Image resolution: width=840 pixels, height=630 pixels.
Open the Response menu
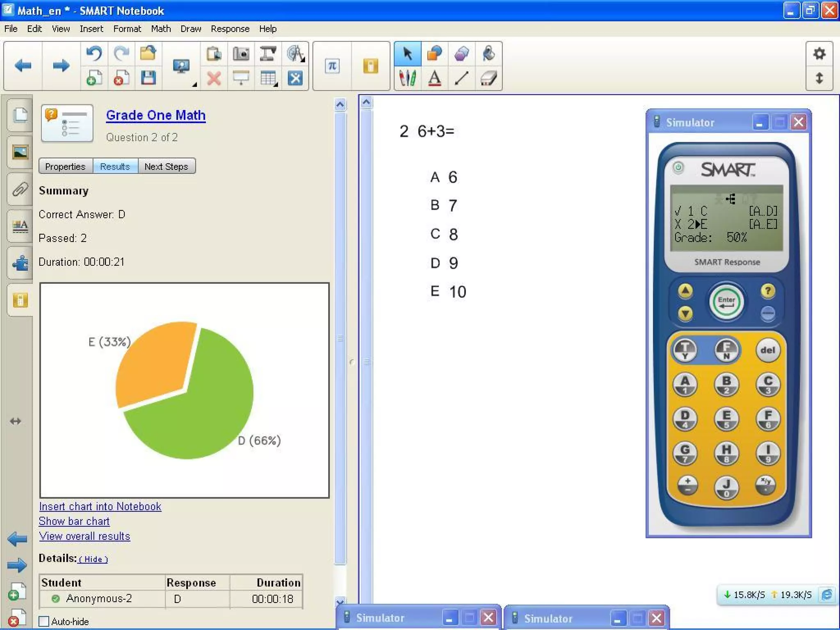pyautogui.click(x=230, y=29)
